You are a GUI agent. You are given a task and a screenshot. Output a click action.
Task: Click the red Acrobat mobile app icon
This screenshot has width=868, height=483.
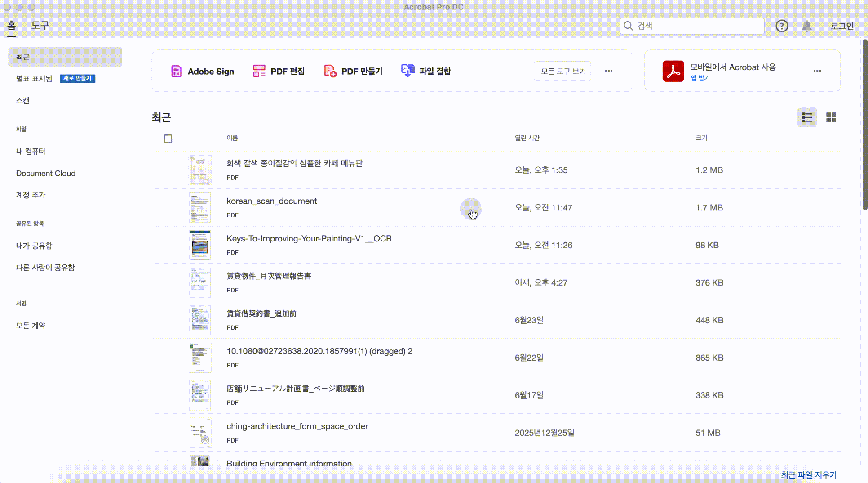tap(673, 71)
